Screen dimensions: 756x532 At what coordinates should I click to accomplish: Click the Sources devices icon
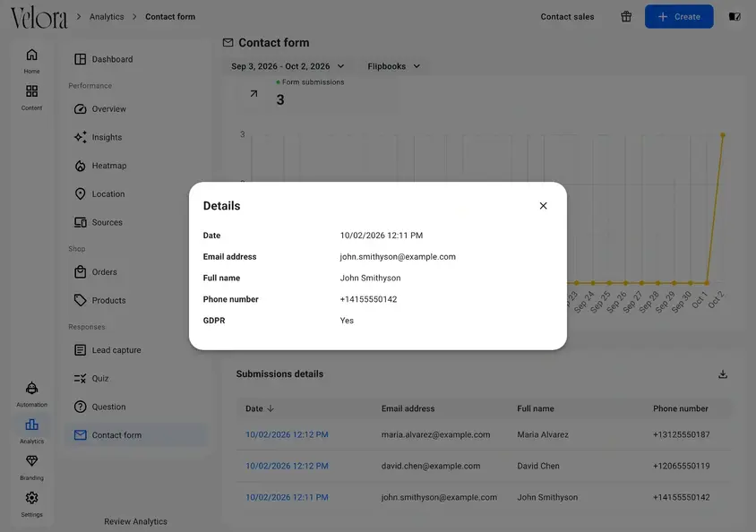tap(80, 222)
